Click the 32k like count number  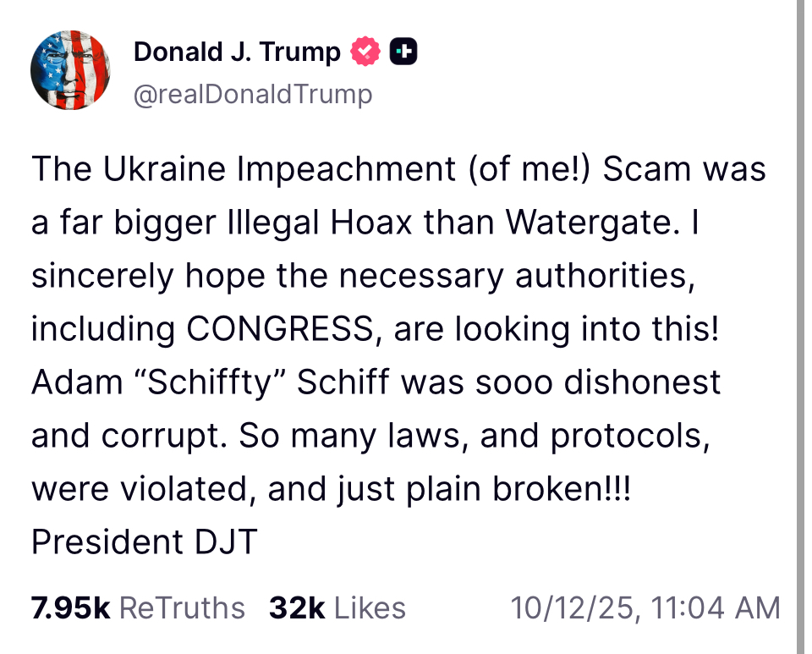click(298, 607)
